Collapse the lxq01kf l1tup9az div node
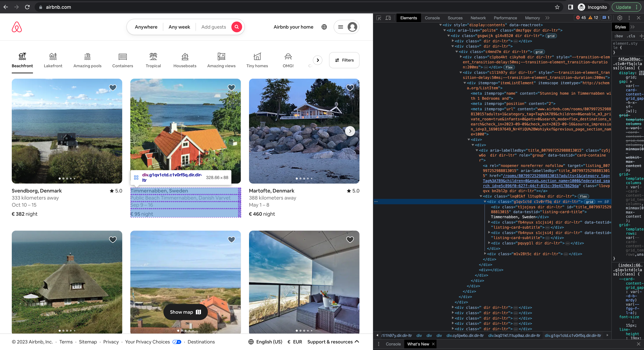Viewport: 644px width, 350px height. (481, 196)
